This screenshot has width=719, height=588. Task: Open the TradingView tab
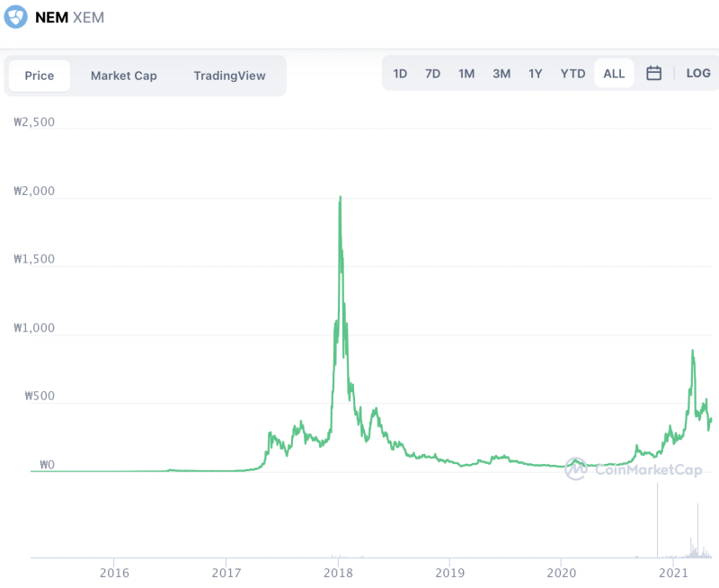(229, 76)
